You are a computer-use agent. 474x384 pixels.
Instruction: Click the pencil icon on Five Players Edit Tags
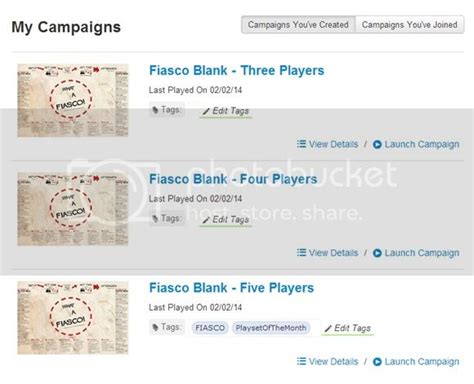pyautogui.click(x=328, y=328)
